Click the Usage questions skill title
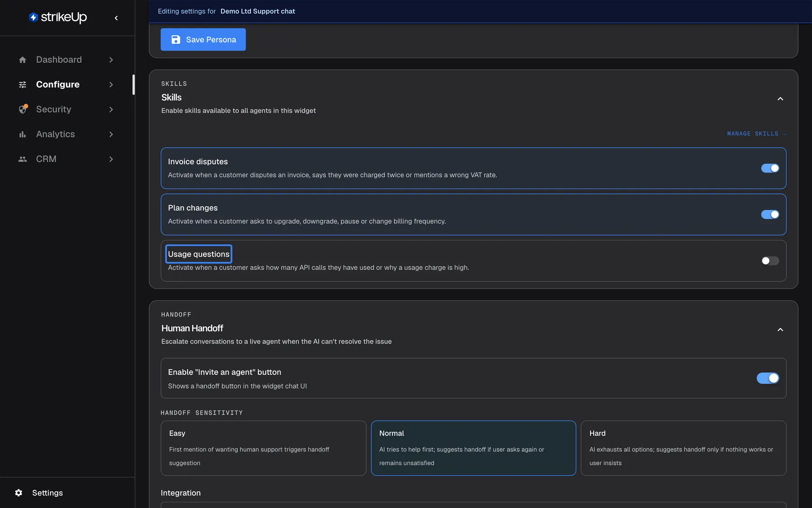 pyautogui.click(x=198, y=254)
